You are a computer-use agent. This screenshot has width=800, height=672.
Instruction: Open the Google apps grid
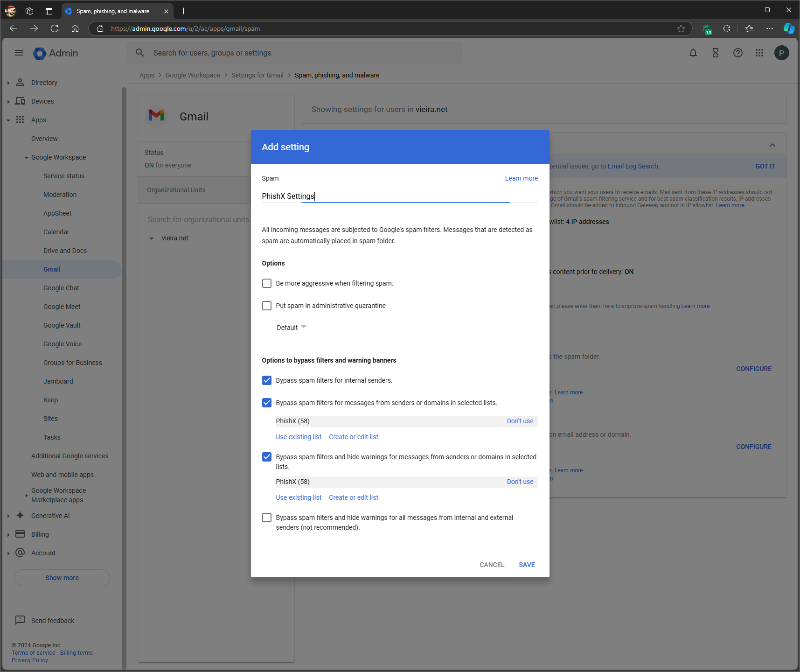coord(759,53)
